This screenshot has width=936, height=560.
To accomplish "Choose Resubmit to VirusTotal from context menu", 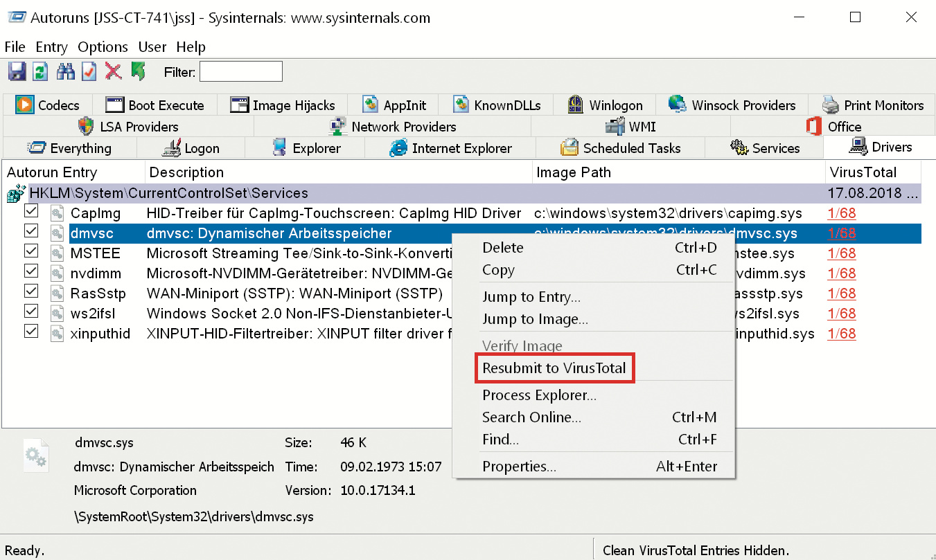I will [554, 368].
